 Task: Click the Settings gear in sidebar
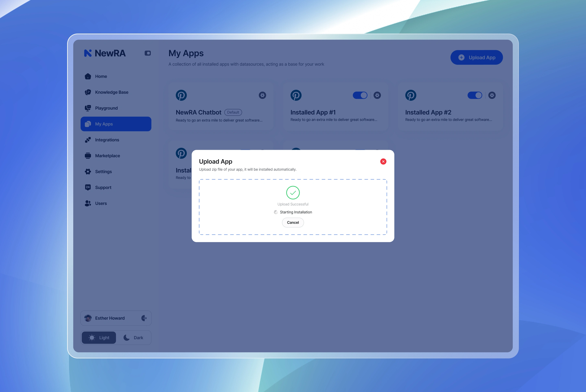pyautogui.click(x=88, y=172)
